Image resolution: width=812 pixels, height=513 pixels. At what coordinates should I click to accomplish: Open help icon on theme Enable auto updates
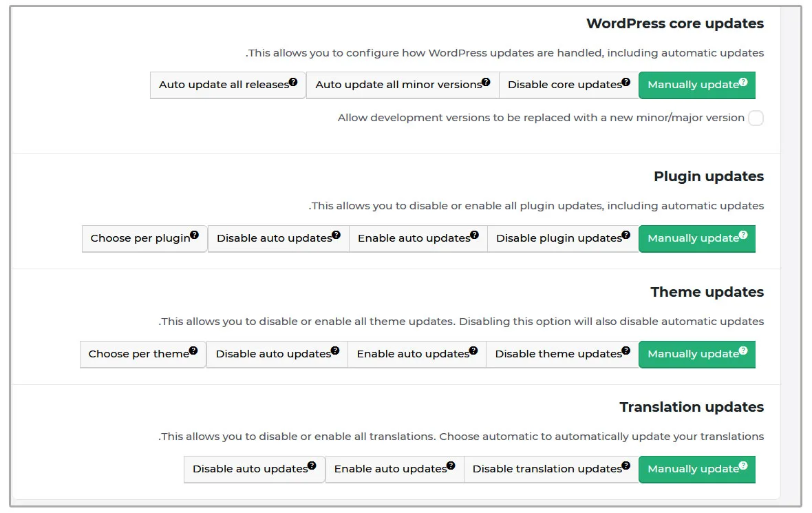point(473,350)
